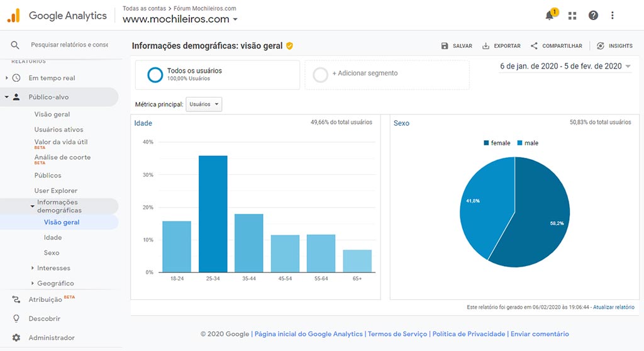The image size is (644, 351).
Task: Expand the Interesses submenu arrow
Action: click(33, 268)
